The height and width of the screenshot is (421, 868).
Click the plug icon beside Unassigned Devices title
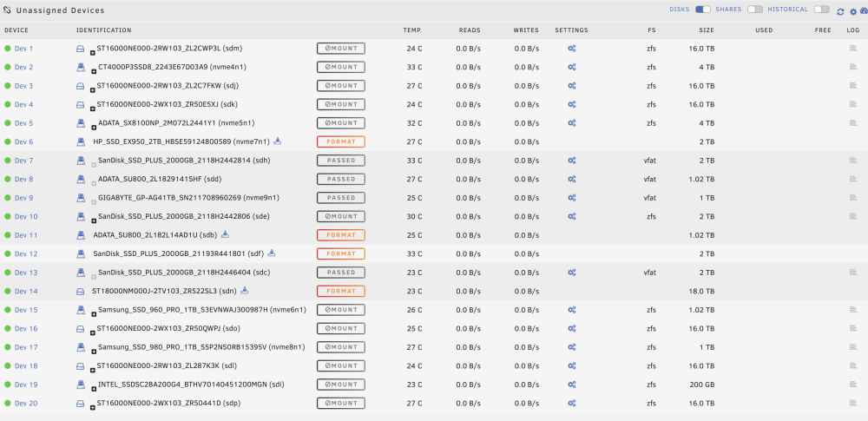tap(7, 10)
